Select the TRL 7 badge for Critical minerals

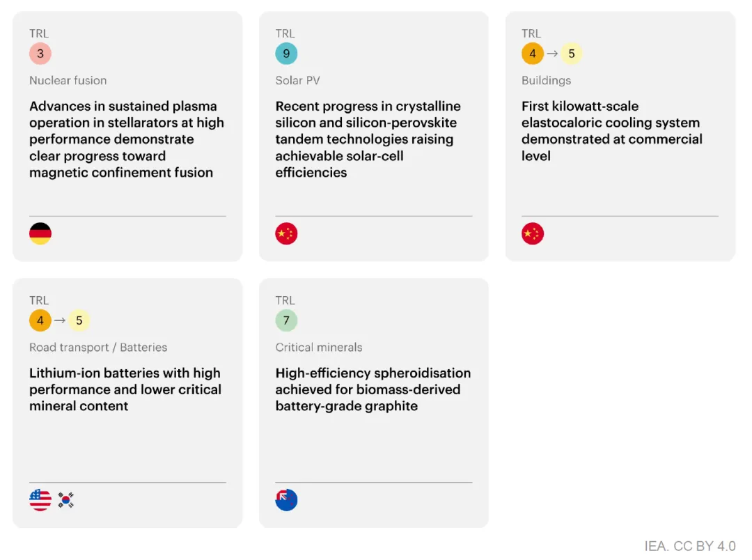[286, 320]
